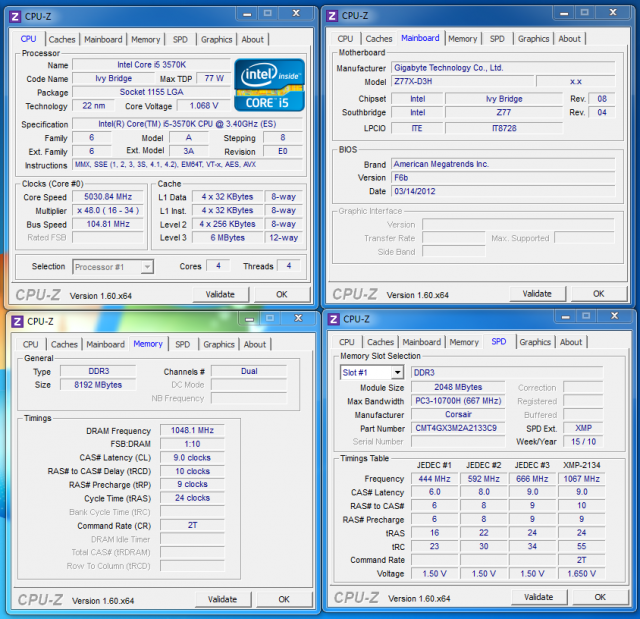640x619 pixels.
Task: Select Core Speed value 5030.84 MHz
Action: tap(108, 197)
